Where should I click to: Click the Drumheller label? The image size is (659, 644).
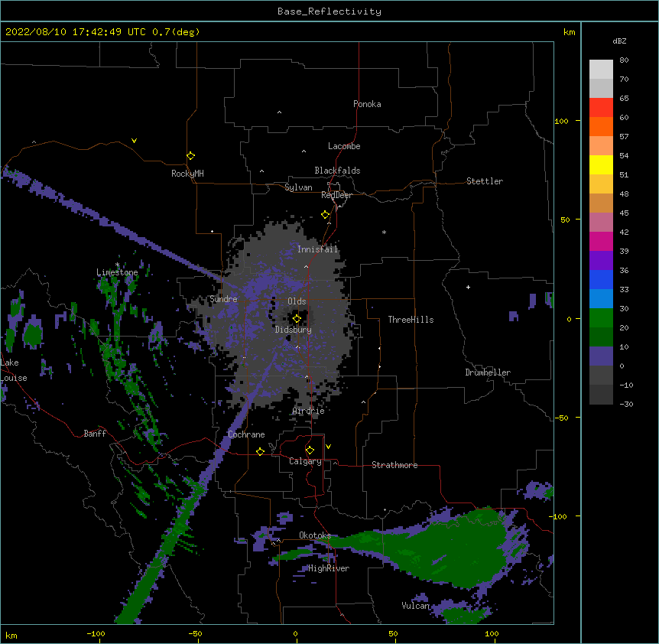pyautogui.click(x=488, y=372)
